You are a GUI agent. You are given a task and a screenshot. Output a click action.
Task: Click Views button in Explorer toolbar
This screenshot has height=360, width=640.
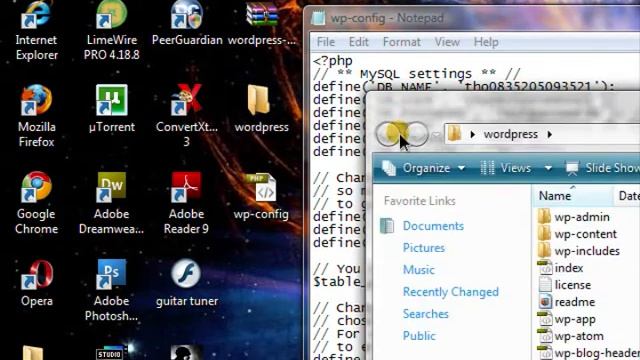pos(506,168)
